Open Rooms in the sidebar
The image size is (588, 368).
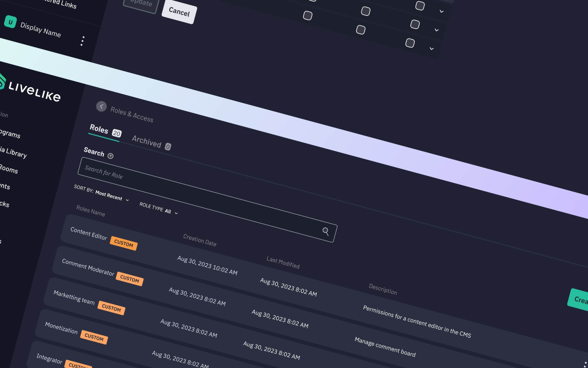pos(9,169)
